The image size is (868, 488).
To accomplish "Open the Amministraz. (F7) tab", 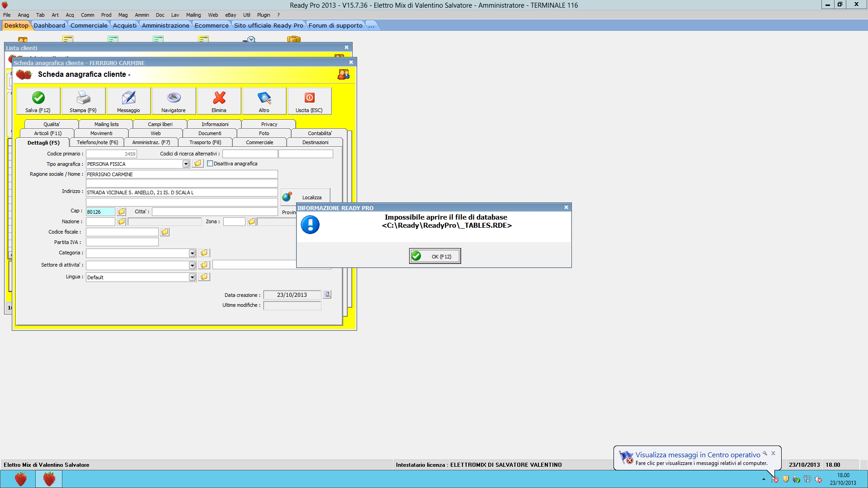I will 151,142.
